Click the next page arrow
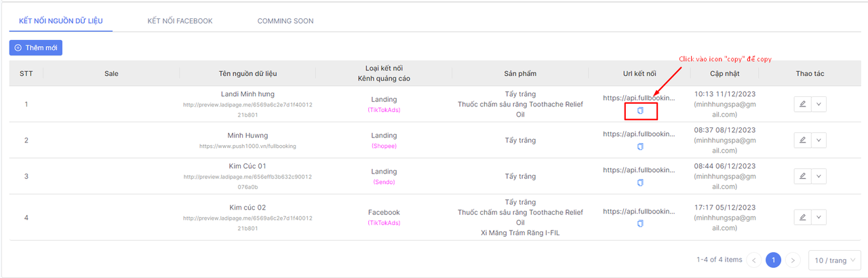Screen dimensions: 868x278 coord(793,260)
